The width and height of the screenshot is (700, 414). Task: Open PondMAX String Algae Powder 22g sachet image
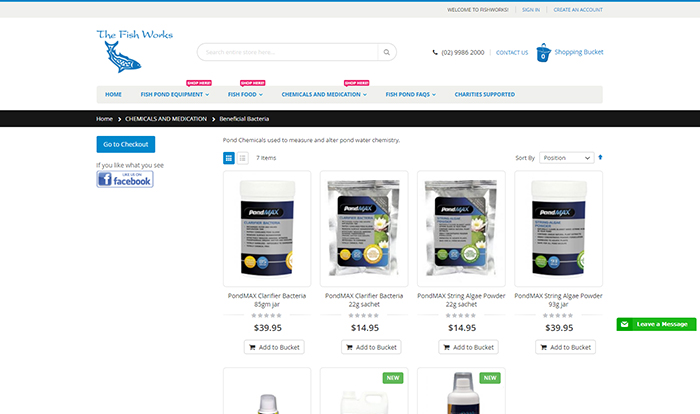point(461,229)
